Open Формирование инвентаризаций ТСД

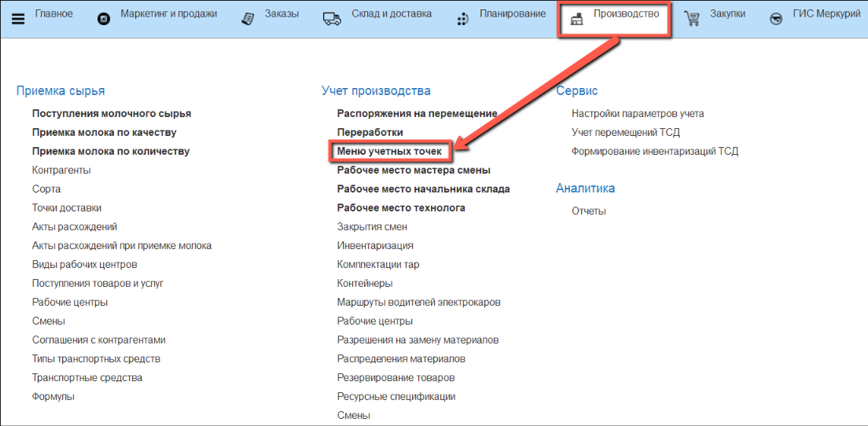pos(655,151)
